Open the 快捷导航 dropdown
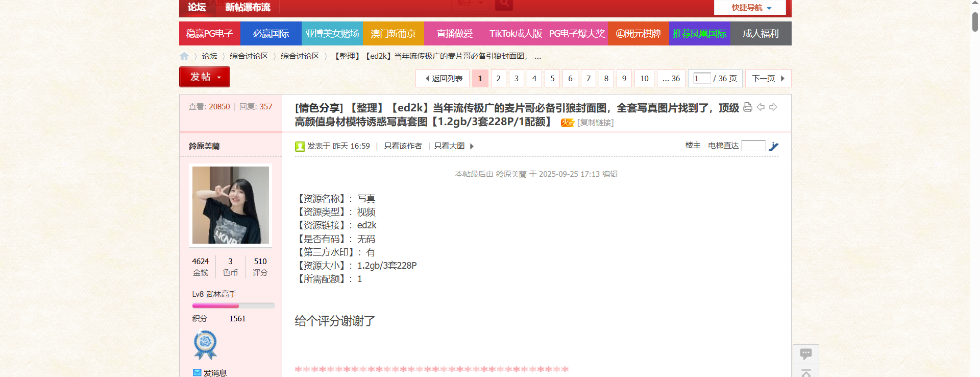The height and width of the screenshot is (377, 980). click(750, 7)
